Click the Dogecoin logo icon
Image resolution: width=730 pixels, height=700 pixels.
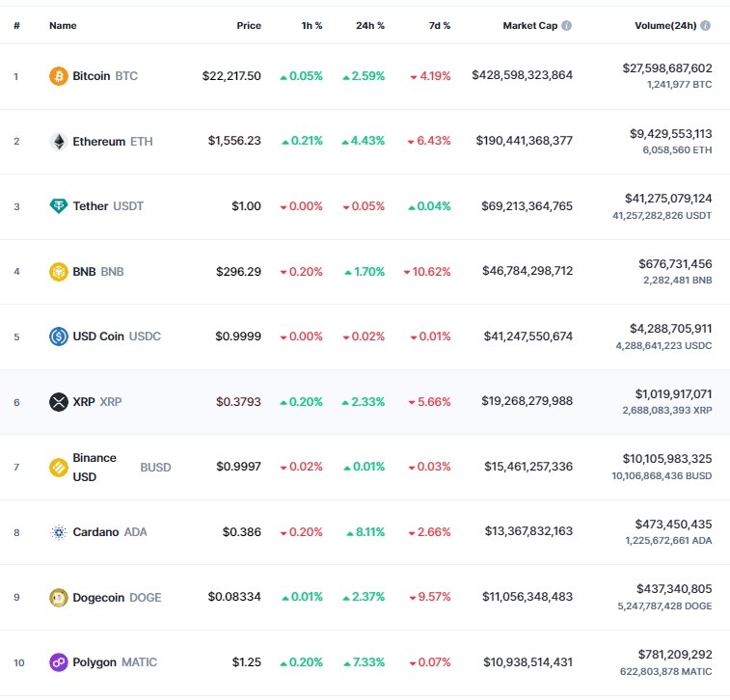pos(59,598)
